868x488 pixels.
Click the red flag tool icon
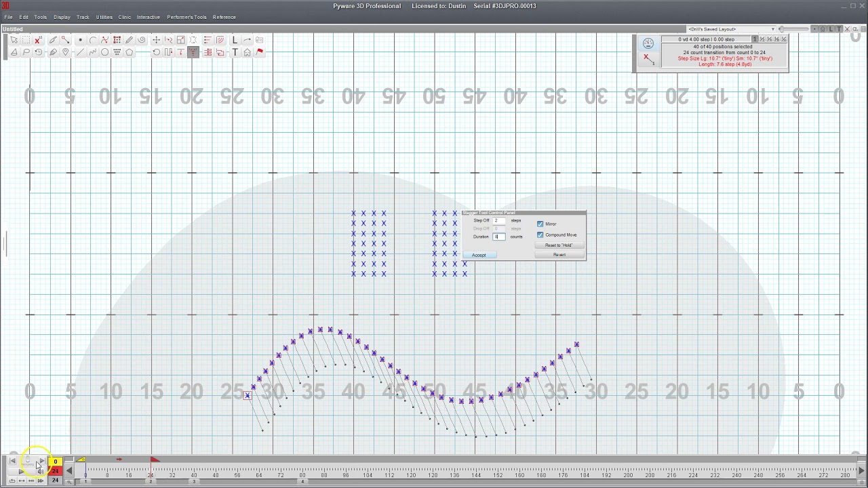click(259, 52)
